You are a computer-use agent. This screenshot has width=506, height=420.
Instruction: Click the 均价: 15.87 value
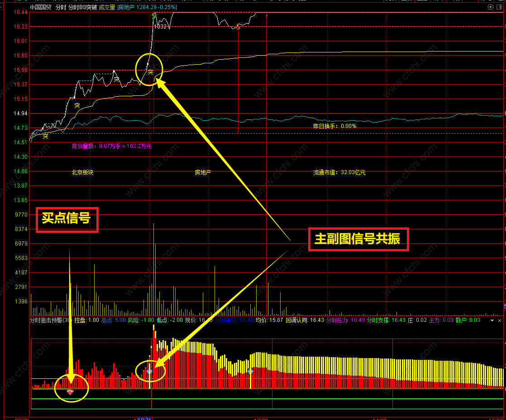(269, 320)
